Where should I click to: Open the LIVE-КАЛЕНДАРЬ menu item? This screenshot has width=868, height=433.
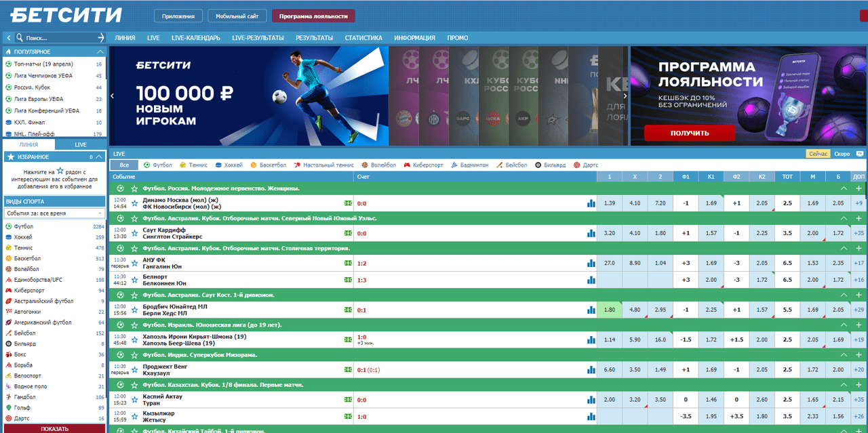click(196, 38)
